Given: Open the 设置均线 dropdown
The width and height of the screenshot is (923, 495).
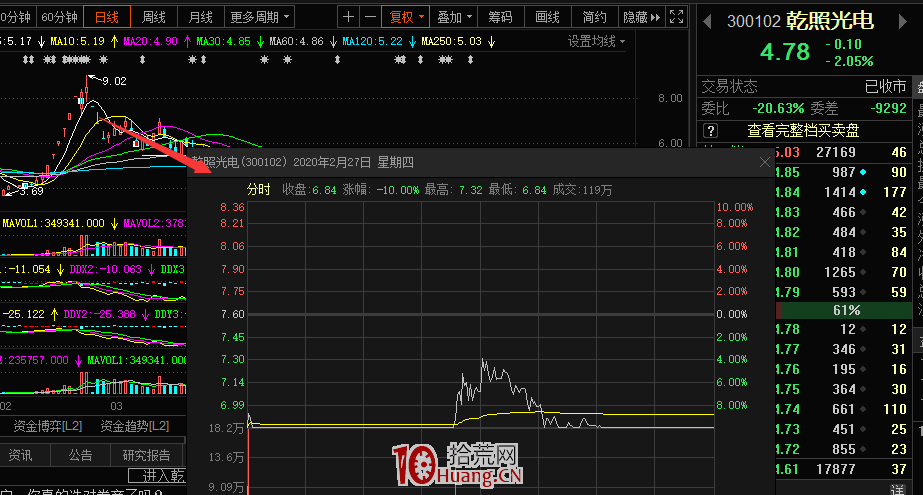Looking at the screenshot, I should point(596,41).
